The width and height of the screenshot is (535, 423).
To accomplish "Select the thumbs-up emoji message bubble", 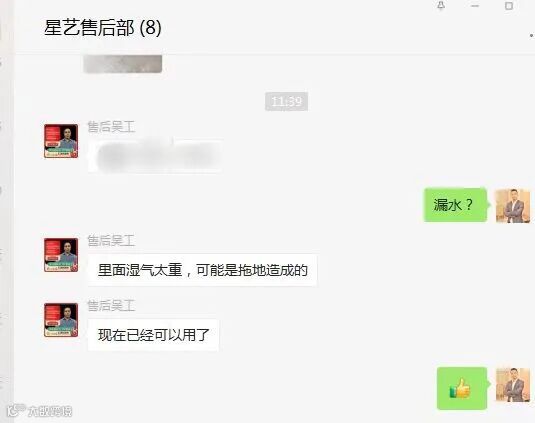I will [x=462, y=388].
